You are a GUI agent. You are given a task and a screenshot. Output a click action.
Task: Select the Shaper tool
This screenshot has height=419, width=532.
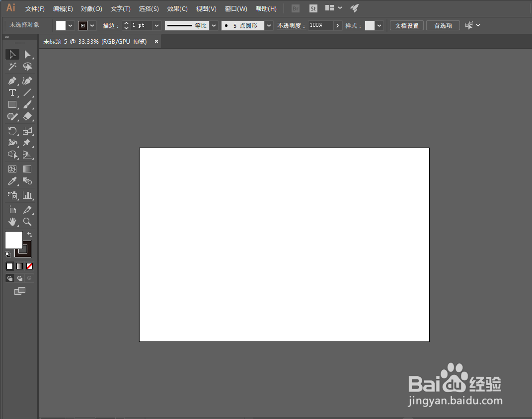point(12,117)
